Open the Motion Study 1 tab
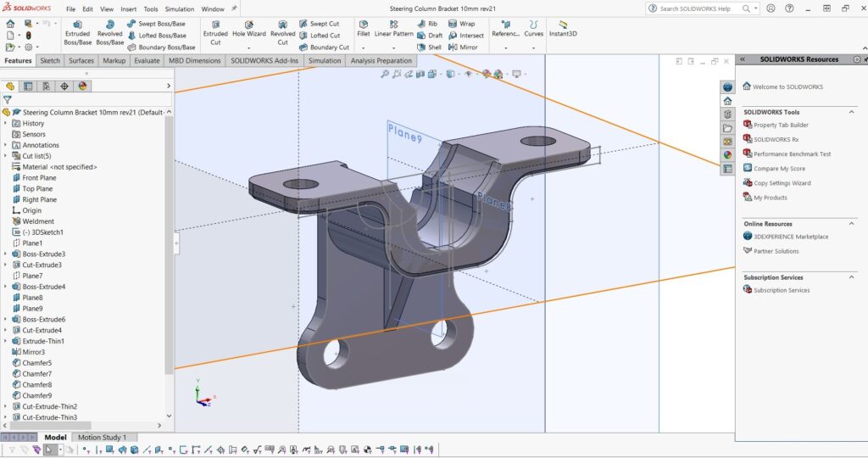Image resolution: width=868 pixels, height=458 pixels. [102, 438]
